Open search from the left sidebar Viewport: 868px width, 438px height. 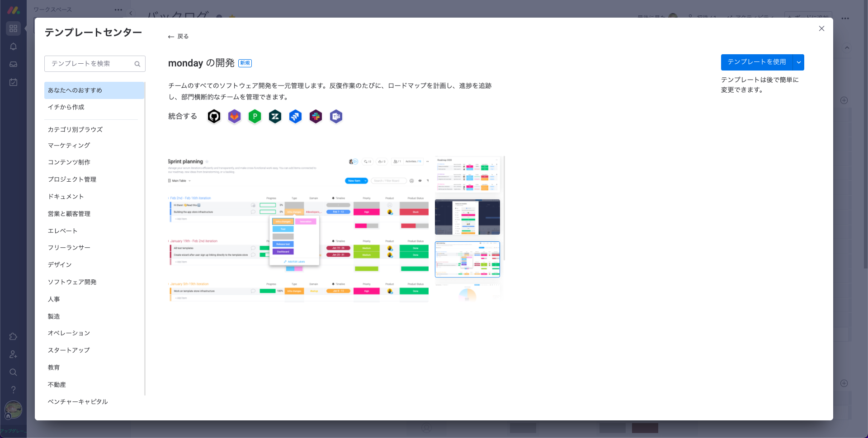(13, 372)
